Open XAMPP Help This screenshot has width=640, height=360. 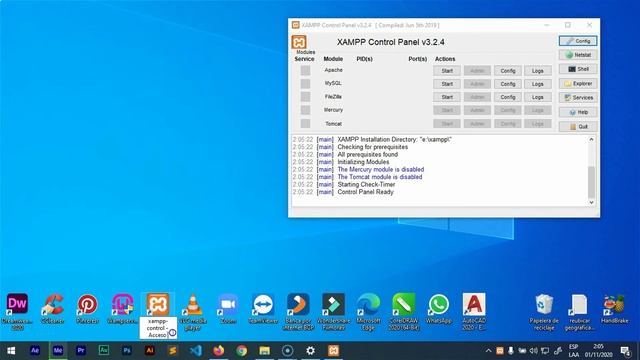pyautogui.click(x=578, y=112)
